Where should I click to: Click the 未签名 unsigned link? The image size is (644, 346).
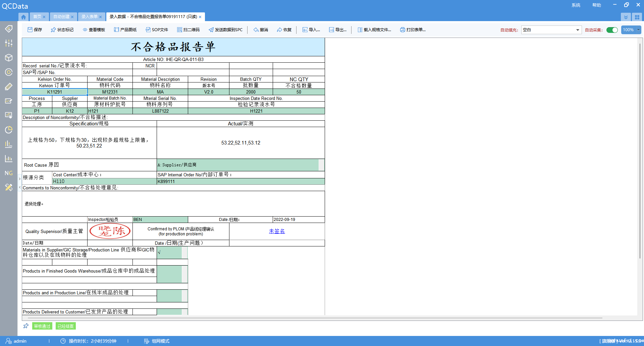click(x=277, y=231)
